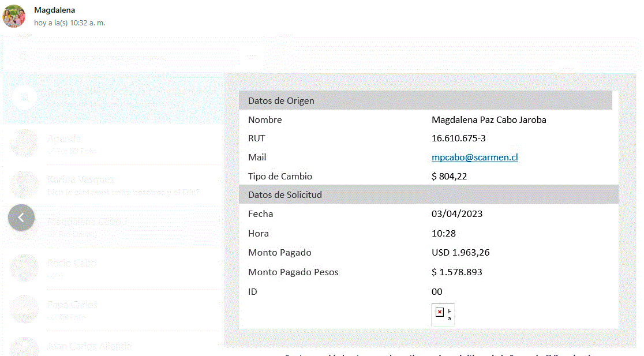Select the Magdalena Cabo J chat

click(87, 222)
